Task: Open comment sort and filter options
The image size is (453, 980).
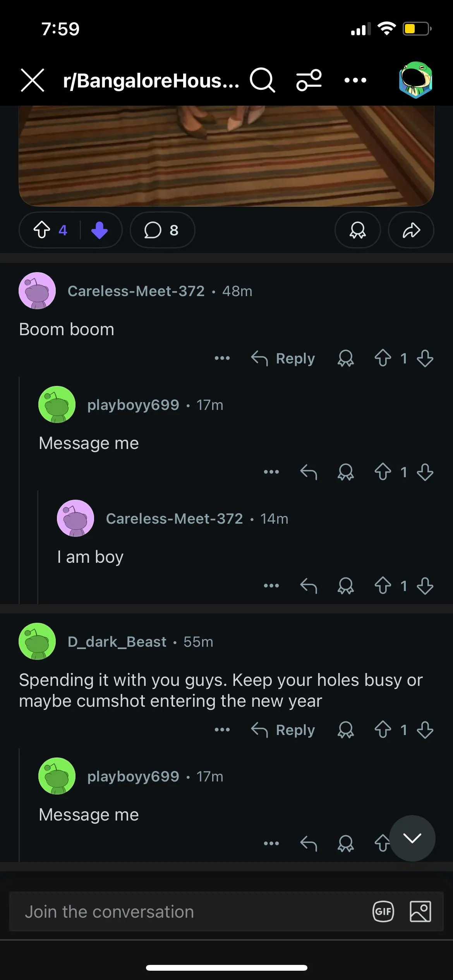Action: (309, 80)
